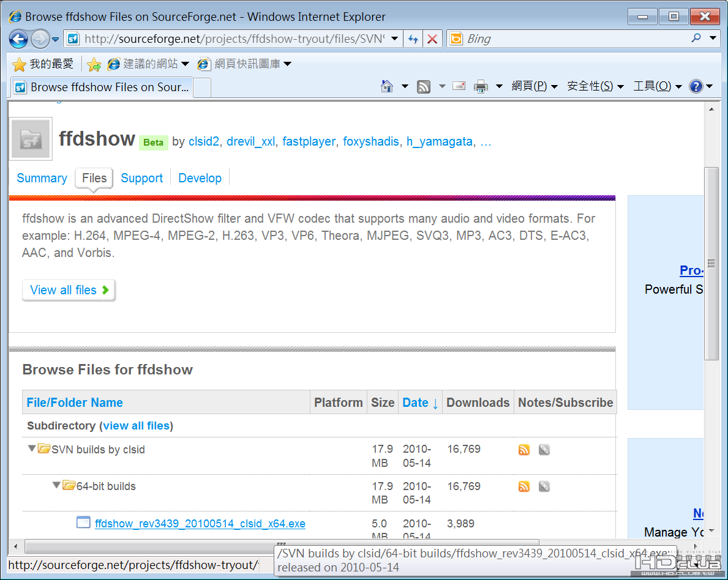The height and width of the screenshot is (580, 728).
Task: Focus the Bing search box
Action: pyautogui.click(x=576, y=39)
